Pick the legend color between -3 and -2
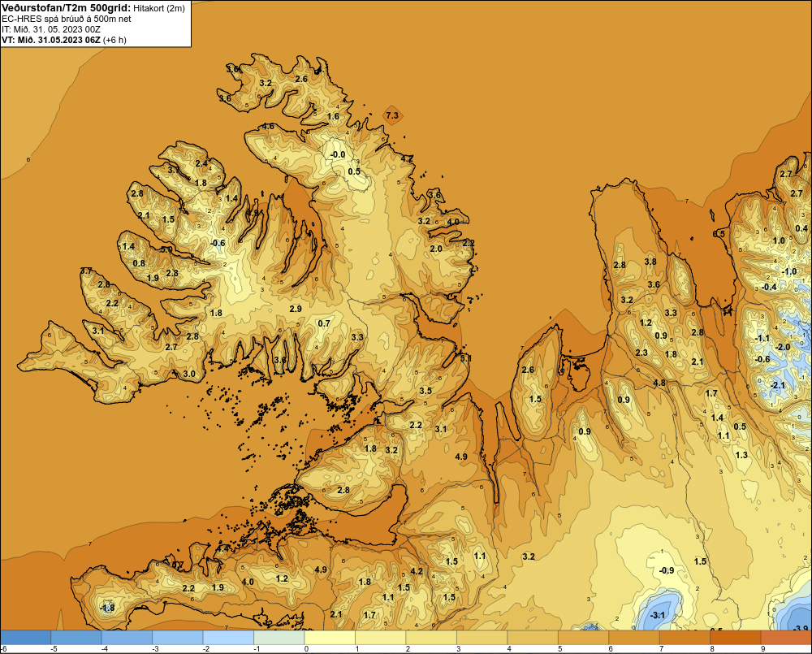The image size is (812, 654). [x=178, y=637]
